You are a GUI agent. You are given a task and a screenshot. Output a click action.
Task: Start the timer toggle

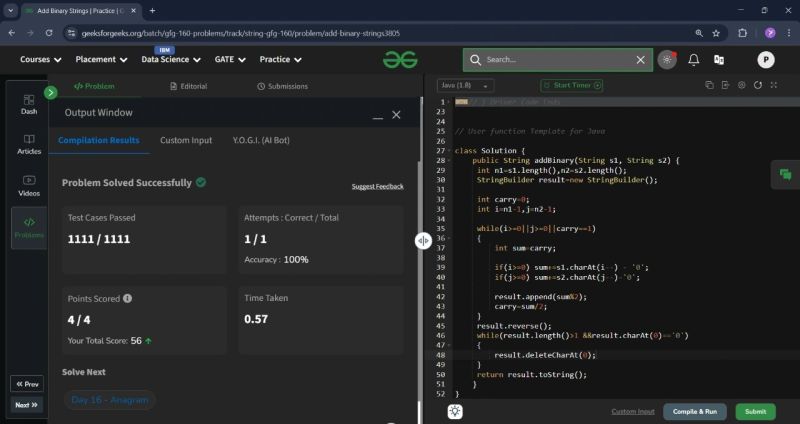click(x=571, y=86)
